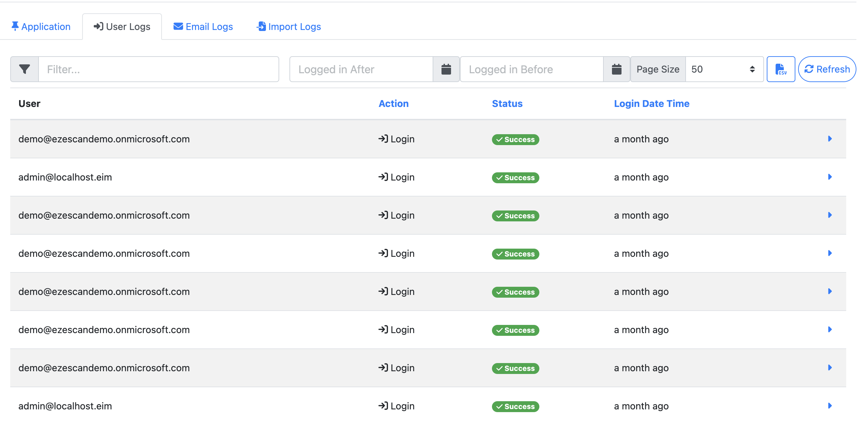
Task: Sort by Login Date Time column
Action: (652, 104)
